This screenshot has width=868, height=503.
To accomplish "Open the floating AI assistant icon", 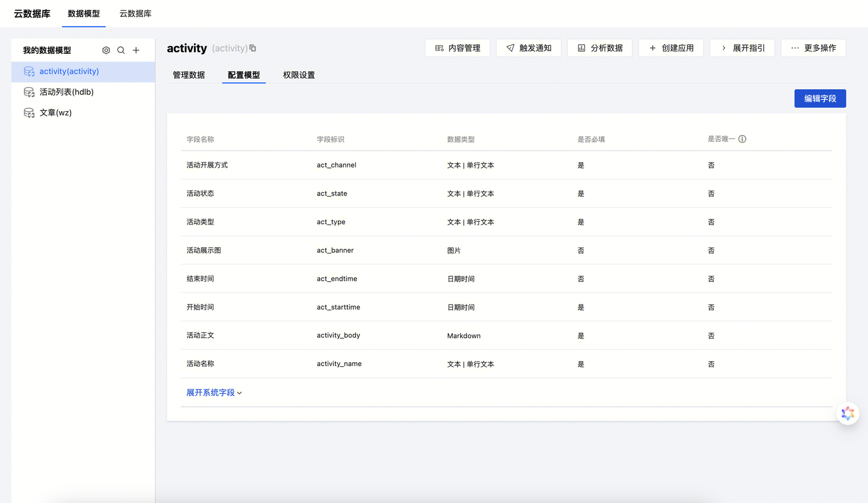I will click(x=848, y=413).
